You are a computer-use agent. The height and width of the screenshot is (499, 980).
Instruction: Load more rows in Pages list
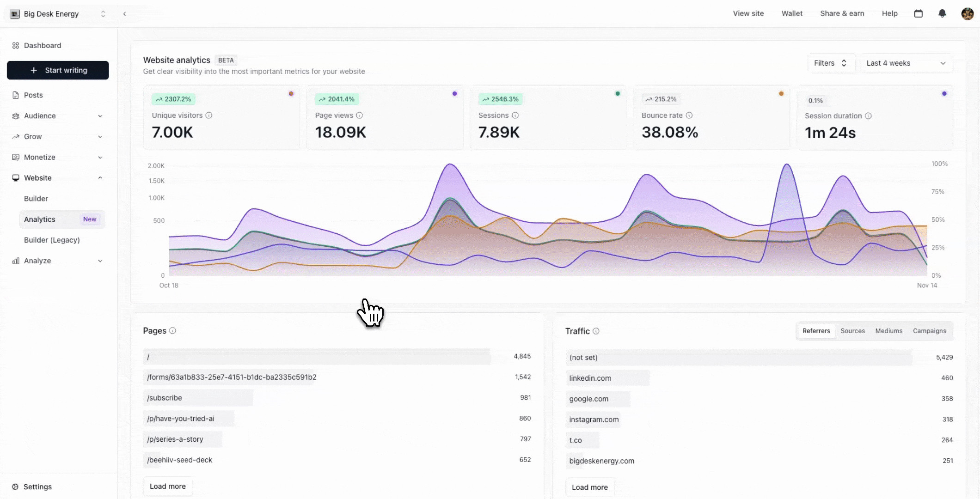tap(168, 487)
